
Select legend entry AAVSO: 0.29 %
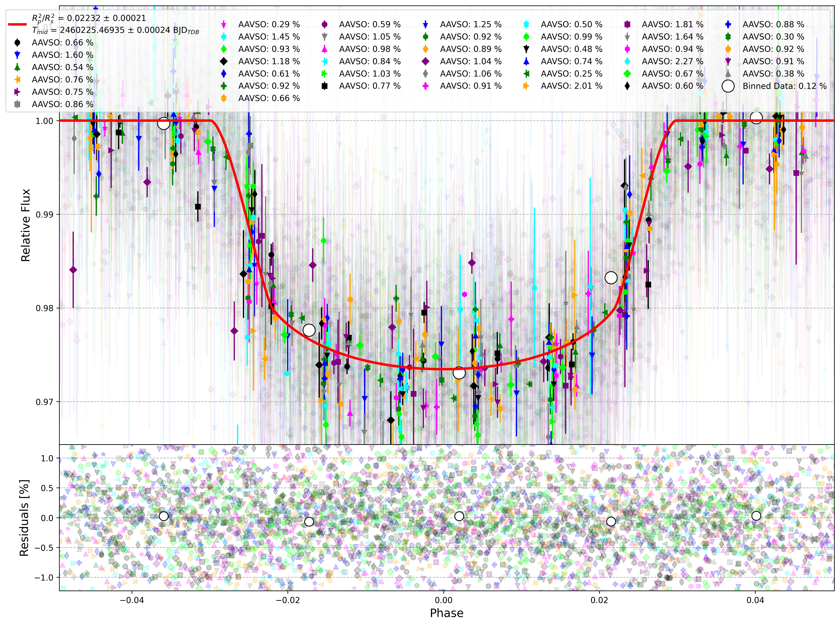[269, 24]
